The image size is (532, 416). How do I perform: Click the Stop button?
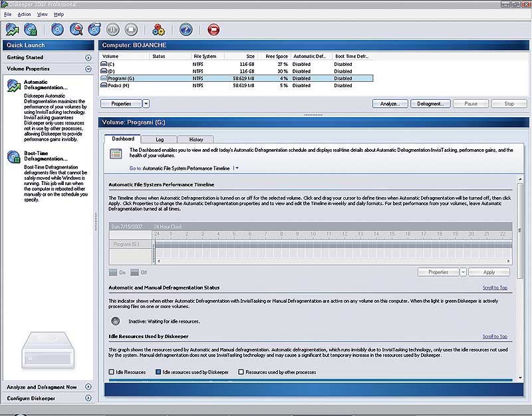click(509, 104)
